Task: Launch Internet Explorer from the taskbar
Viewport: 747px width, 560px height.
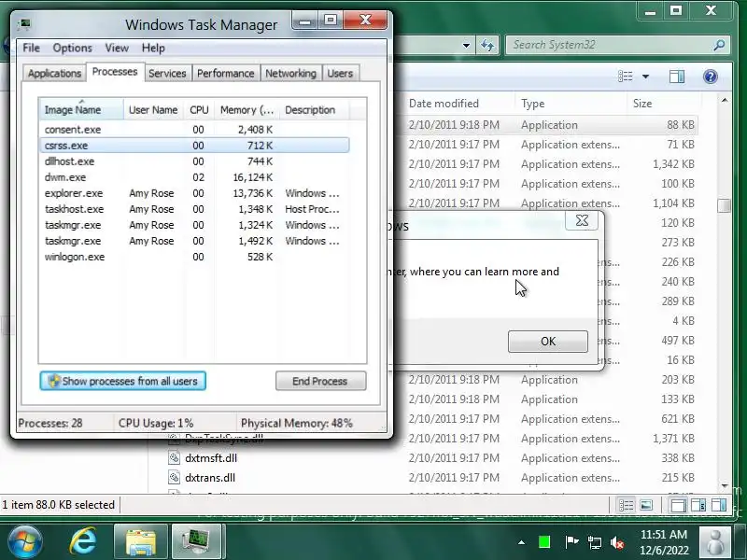Action: (x=83, y=542)
